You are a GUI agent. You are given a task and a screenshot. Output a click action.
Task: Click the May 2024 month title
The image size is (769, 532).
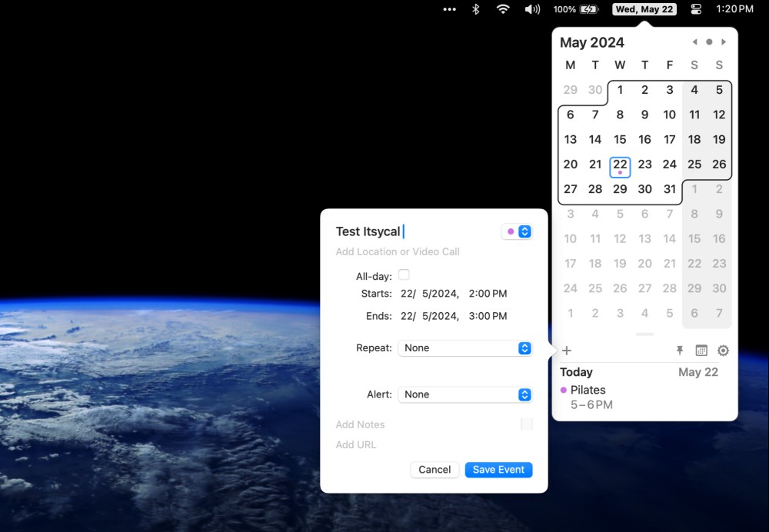pos(592,42)
